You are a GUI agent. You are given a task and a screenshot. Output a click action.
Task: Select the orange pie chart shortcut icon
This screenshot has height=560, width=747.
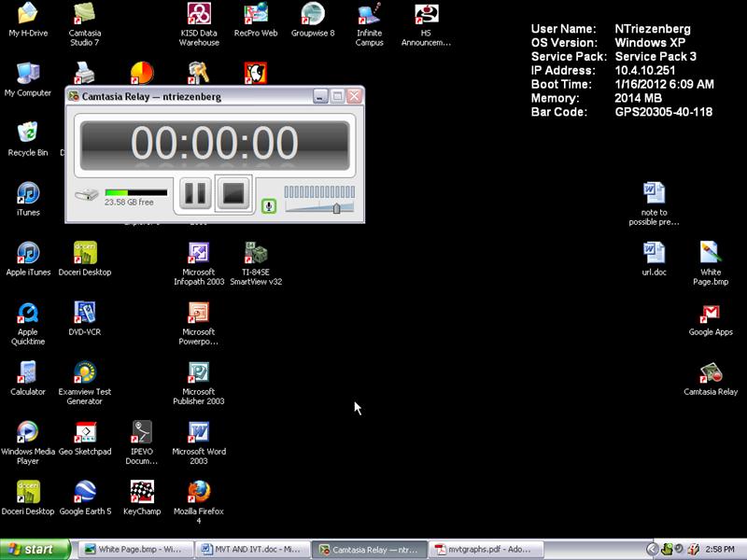[x=142, y=73]
